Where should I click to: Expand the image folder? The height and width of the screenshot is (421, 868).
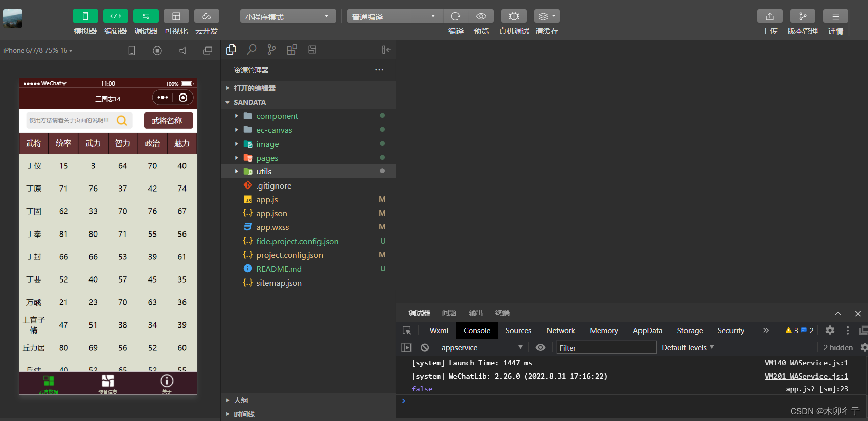pos(308,144)
